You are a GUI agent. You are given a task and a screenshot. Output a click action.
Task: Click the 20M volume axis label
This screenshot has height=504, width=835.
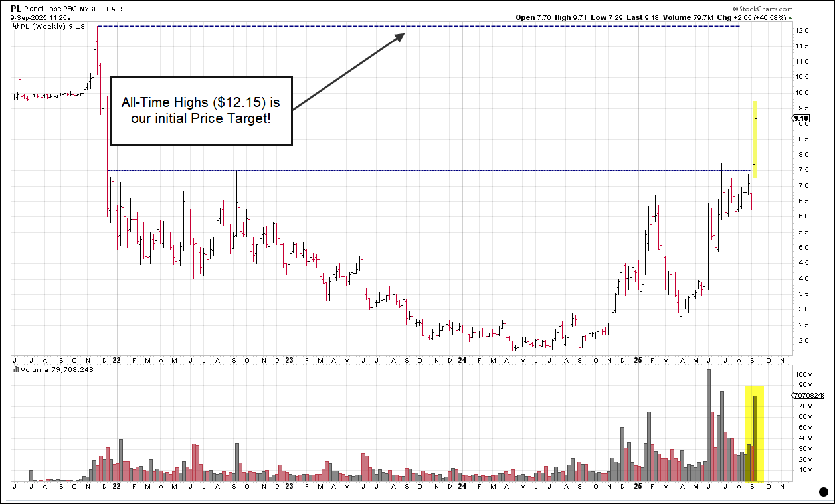(x=804, y=460)
